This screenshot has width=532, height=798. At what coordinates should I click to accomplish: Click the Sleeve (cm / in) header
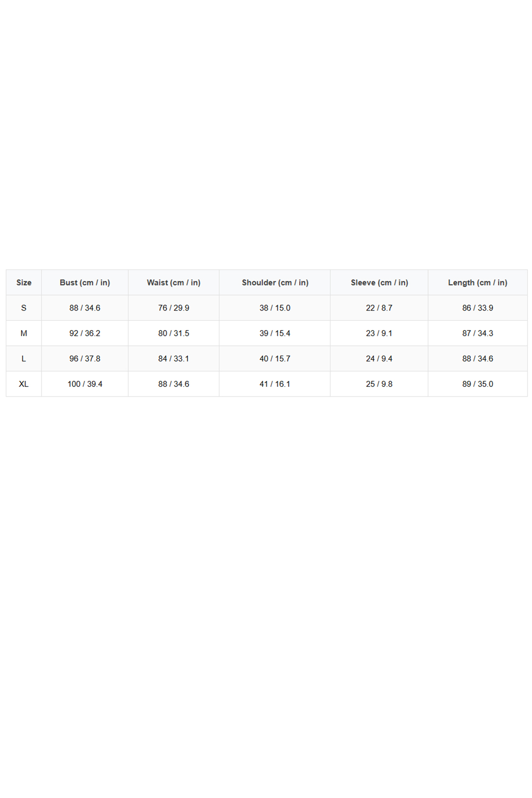(379, 283)
